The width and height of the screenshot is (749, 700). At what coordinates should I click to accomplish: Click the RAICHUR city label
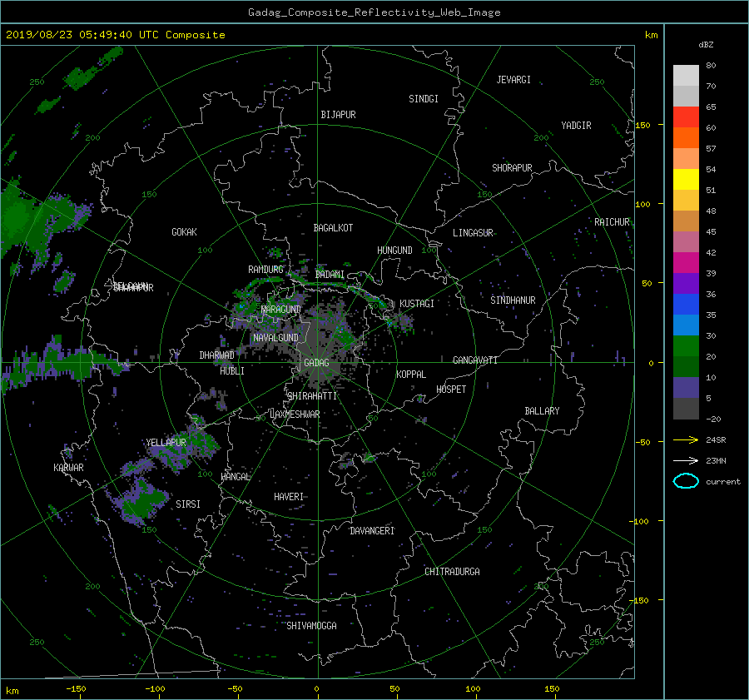pos(612,222)
